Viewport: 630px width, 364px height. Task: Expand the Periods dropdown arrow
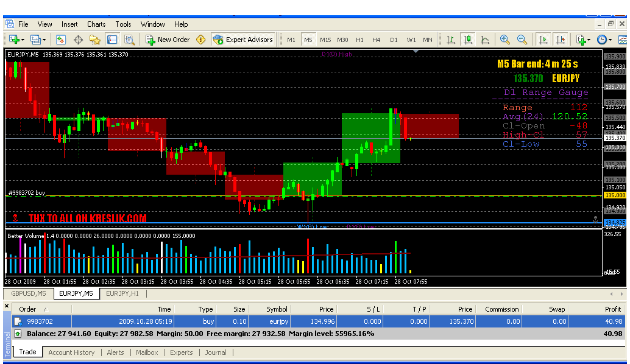(x=610, y=40)
